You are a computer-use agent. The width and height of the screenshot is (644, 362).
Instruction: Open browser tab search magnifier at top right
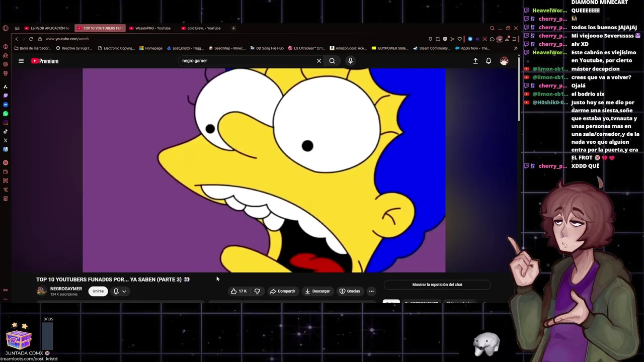pyautogui.click(x=492, y=28)
